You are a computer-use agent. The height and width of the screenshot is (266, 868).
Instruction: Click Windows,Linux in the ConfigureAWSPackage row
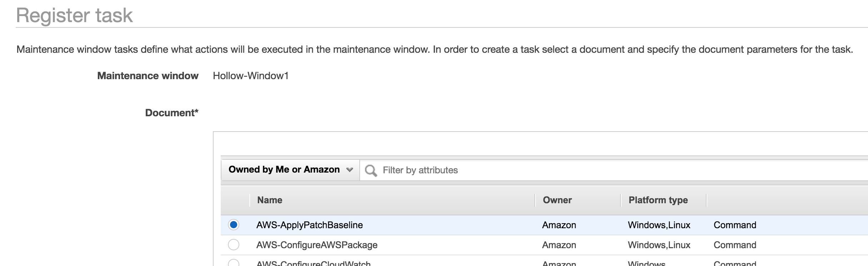659,245
